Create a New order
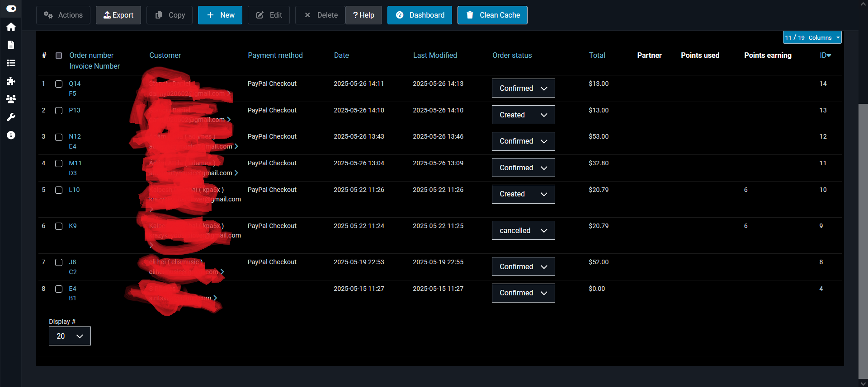The height and width of the screenshot is (387, 868). (x=220, y=15)
